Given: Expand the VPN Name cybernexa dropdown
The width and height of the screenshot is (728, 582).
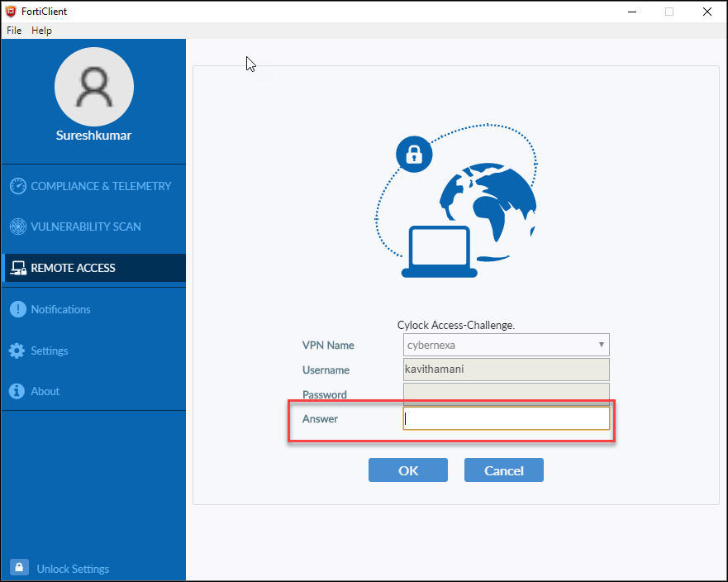Looking at the screenshot, I should coord(506,345).
